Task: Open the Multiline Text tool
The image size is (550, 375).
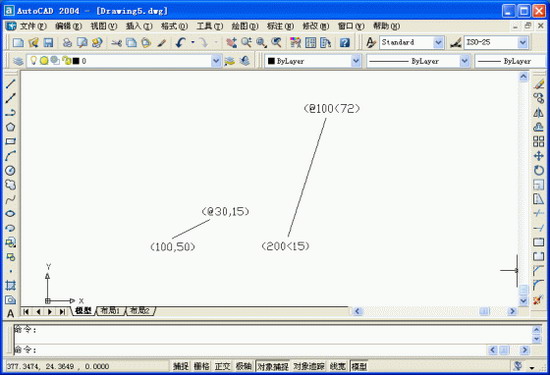Action: pyautogui.click(x=11, y=313)
